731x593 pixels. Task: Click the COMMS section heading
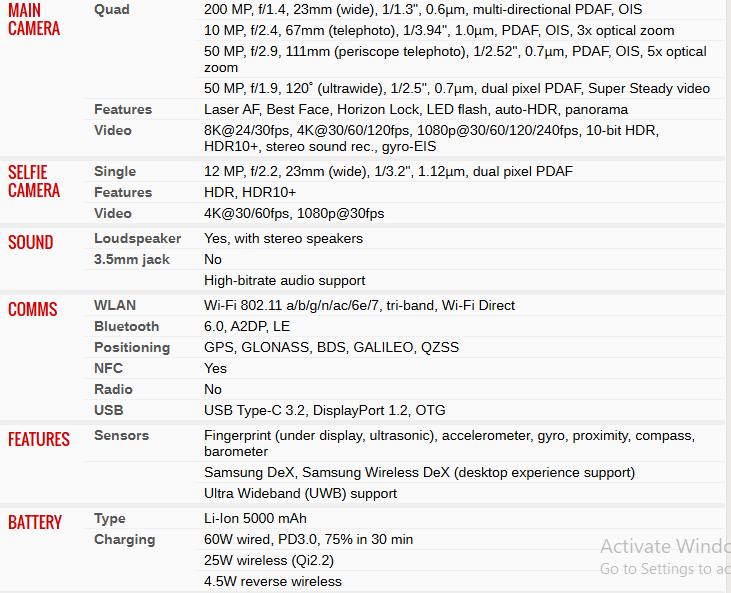33,310
